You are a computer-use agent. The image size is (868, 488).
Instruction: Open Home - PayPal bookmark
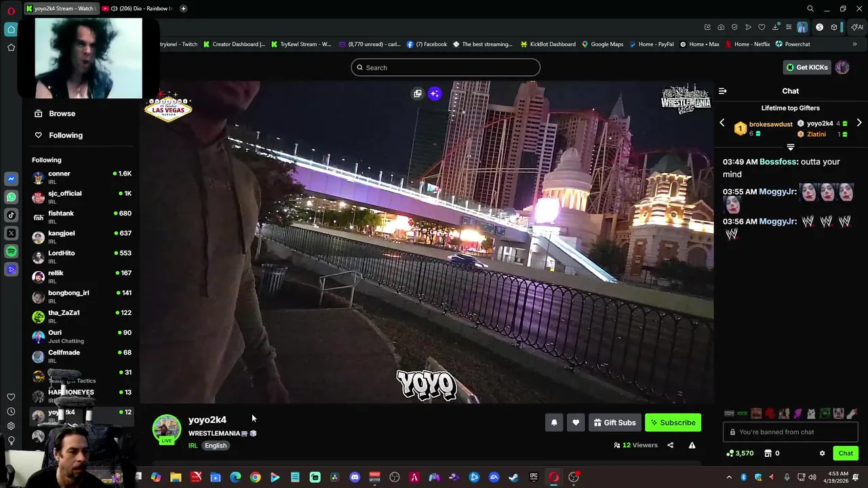click(x=652, y=44)
